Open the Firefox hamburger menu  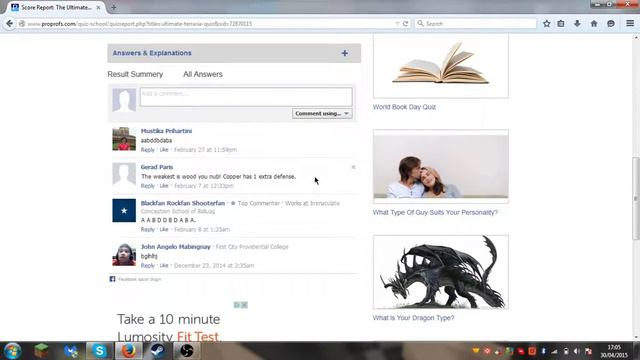(630, 24)
